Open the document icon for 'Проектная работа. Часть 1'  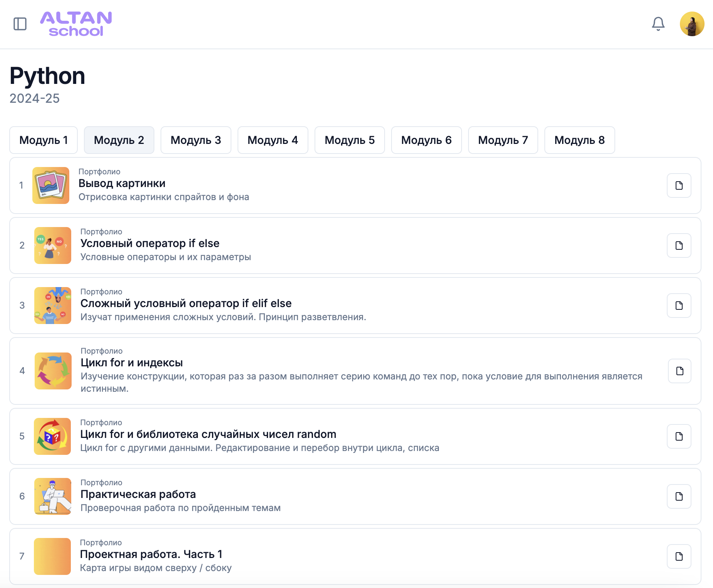(x=679, y=556)
